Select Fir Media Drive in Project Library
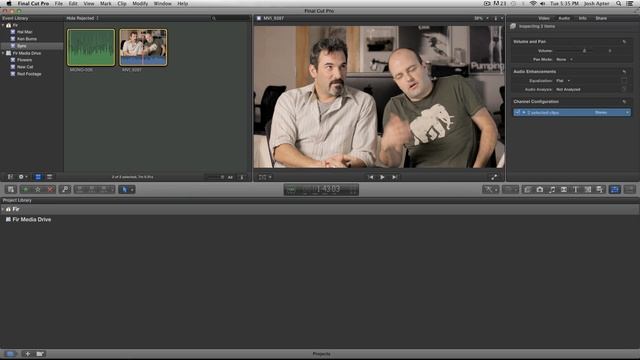The image size is (640, 360). pos(28,220)
